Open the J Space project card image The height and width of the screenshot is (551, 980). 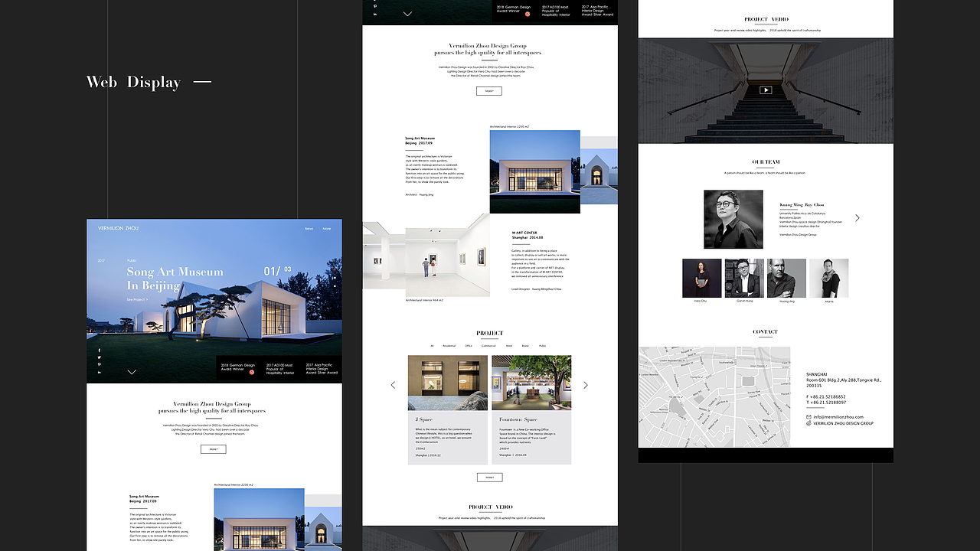pyautogui.click(x=448, y=383)
